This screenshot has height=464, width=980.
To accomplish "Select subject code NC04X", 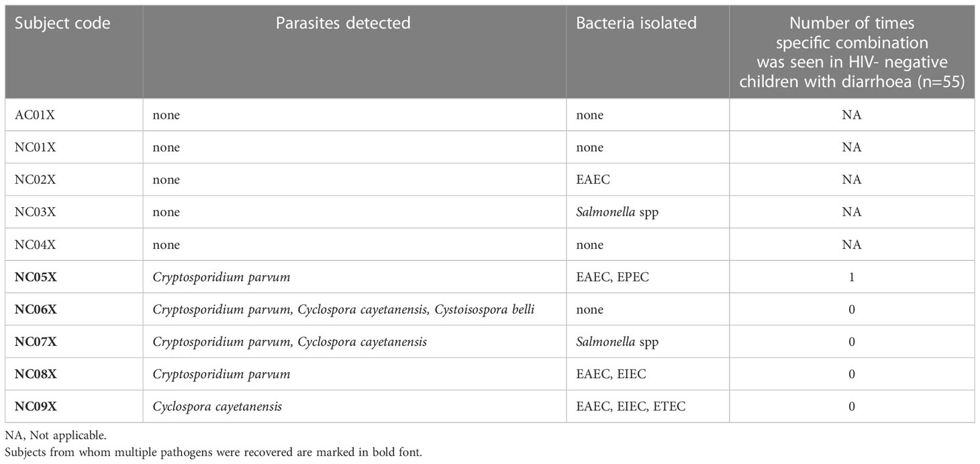I will coord(35,245).
